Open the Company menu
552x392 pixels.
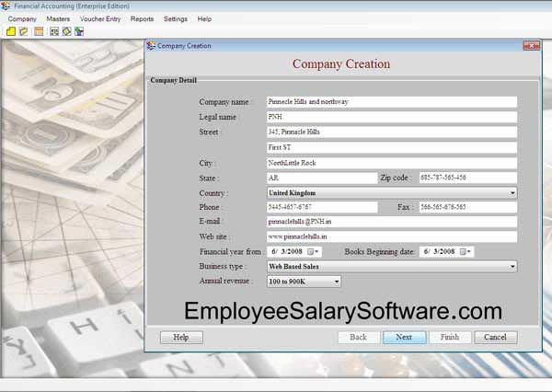point(22,19)
